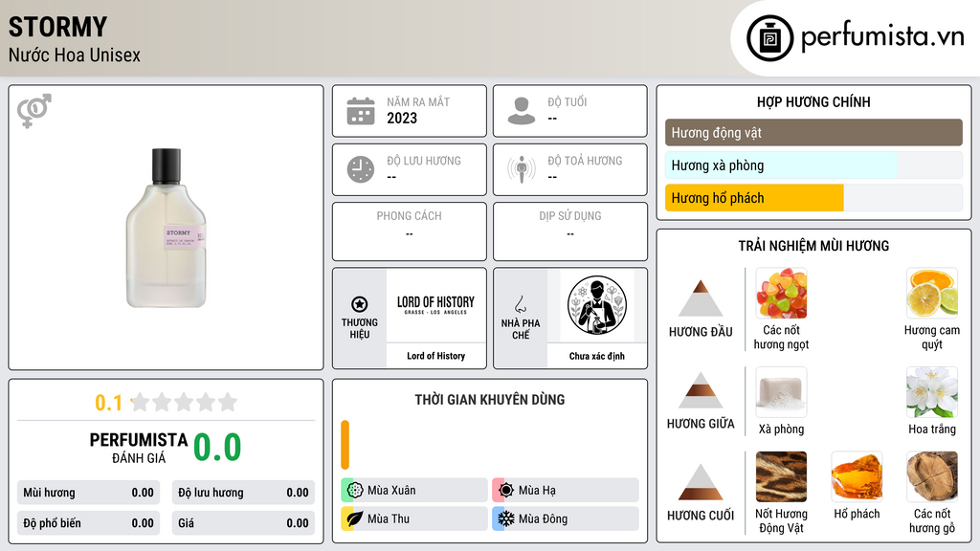Image resolution: width=980 pixels, height=551 pixels.
Task: Click the perfumista.vn bottle logo icon
Action: tap(770, 37)
